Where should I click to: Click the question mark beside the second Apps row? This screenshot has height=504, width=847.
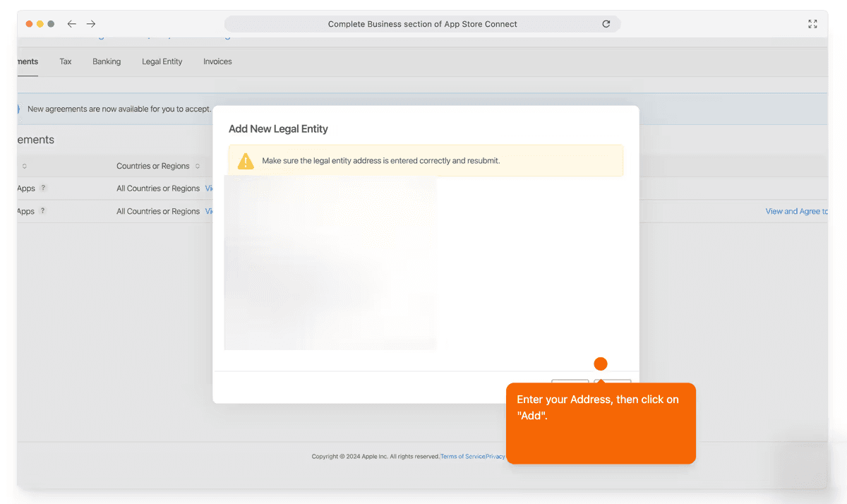point(42,211)
